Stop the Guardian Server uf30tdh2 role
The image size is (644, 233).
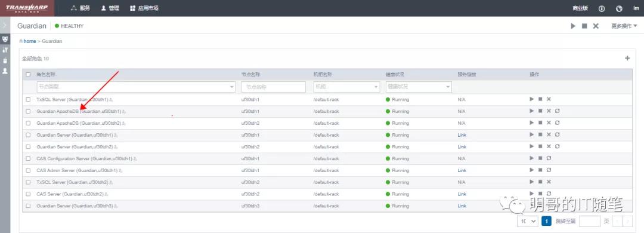(x=540, y=146)
